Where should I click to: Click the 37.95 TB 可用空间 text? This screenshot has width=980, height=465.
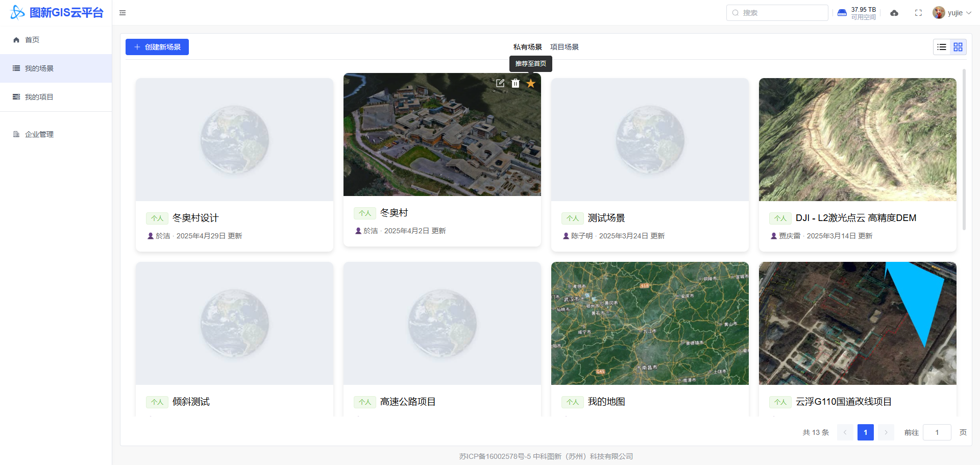click(x=864, y=13)
